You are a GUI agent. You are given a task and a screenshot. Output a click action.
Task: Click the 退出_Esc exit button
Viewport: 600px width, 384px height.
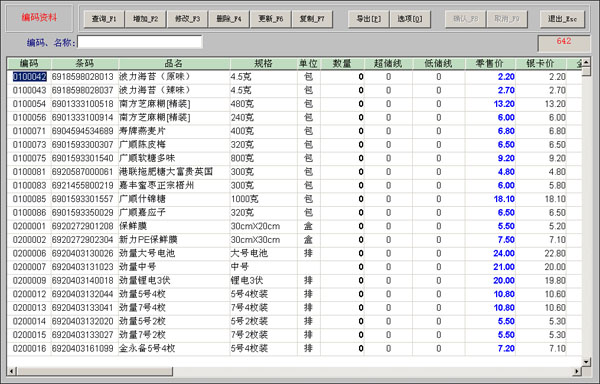pyautogui.click(x=562, y=19)
